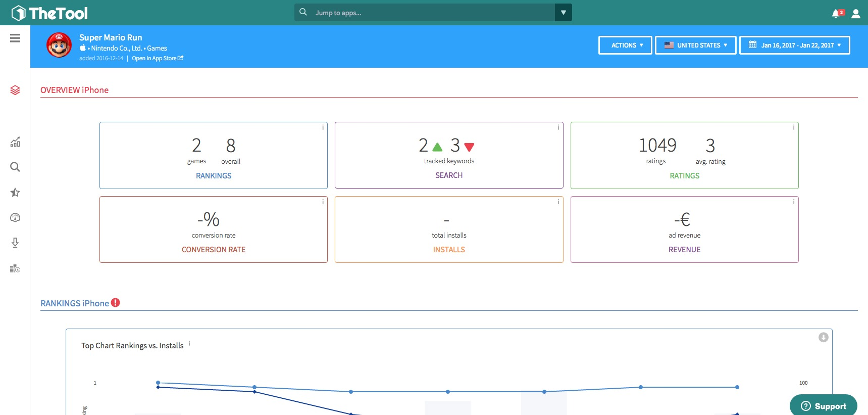Expand the ACTIONS dropdown
Screen dimensions: 868x415
point(625,45)
